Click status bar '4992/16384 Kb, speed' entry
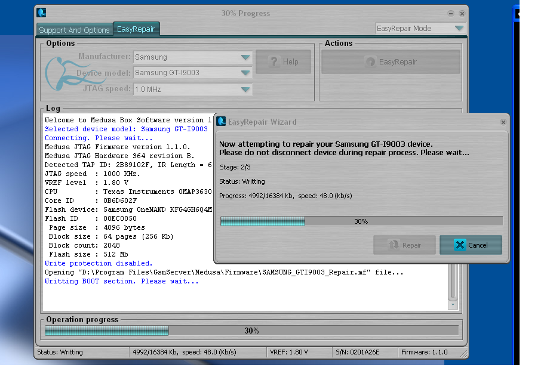Image resolution: width=550 pixels, height=392 pixels. (184, 352)
